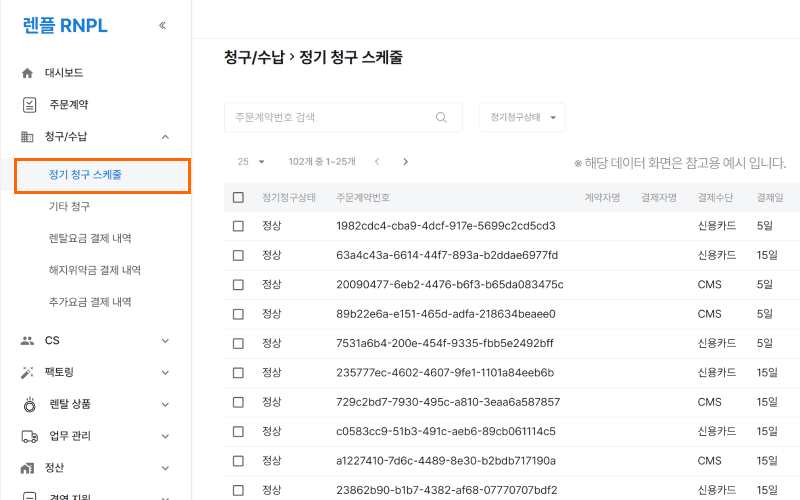Click the search magnifier icon
Viewport: 800px width, 500px height.
click(441, 117)
